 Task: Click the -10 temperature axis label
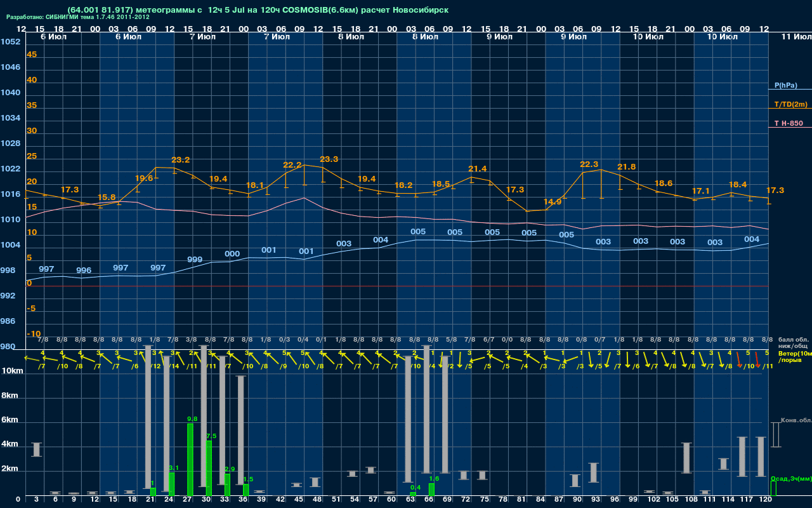(x=34, y=334)
